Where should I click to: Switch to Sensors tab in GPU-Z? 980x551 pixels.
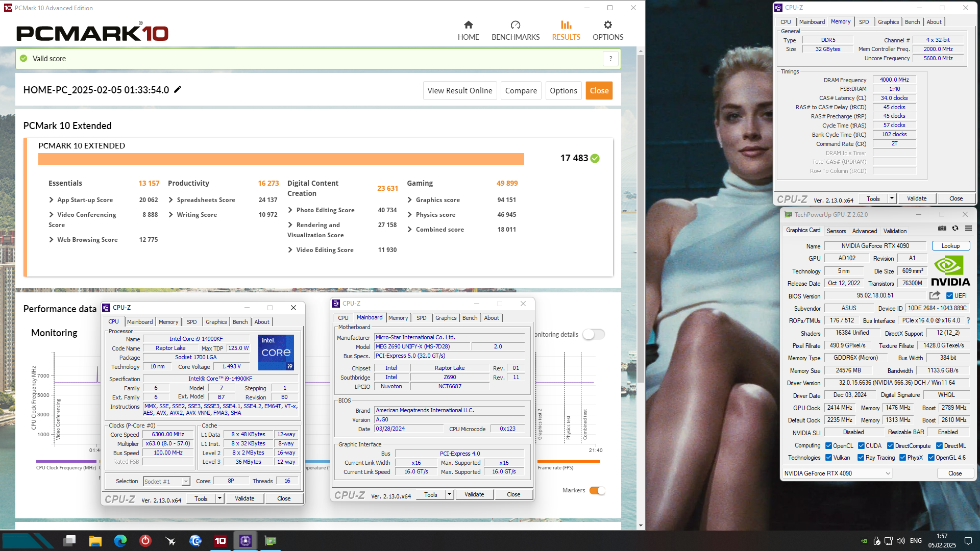click(836, 231)
